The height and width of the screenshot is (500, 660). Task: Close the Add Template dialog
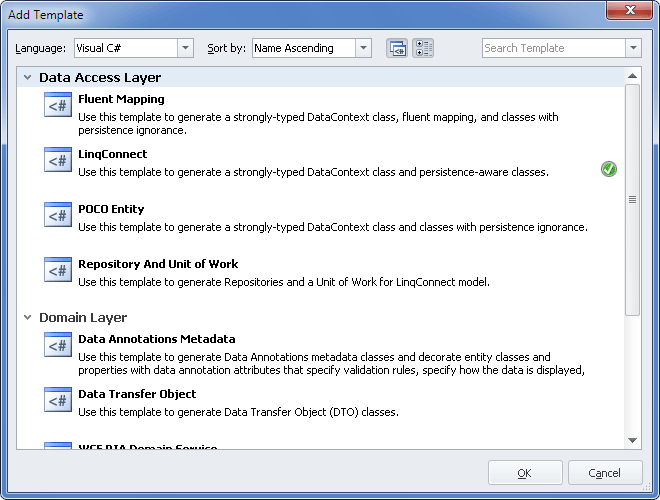click(630, 10)
